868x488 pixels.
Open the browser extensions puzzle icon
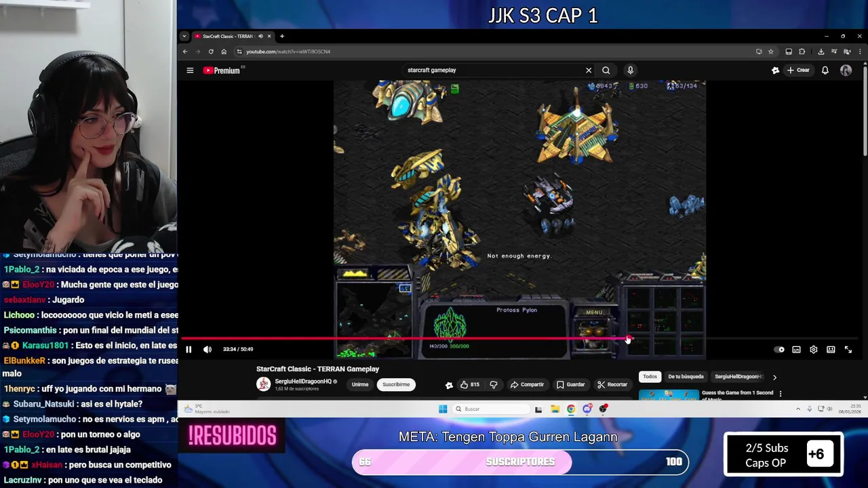coord(802,52)
